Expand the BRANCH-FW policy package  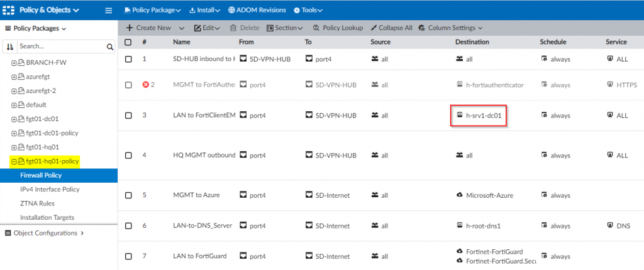pos(14,64)
